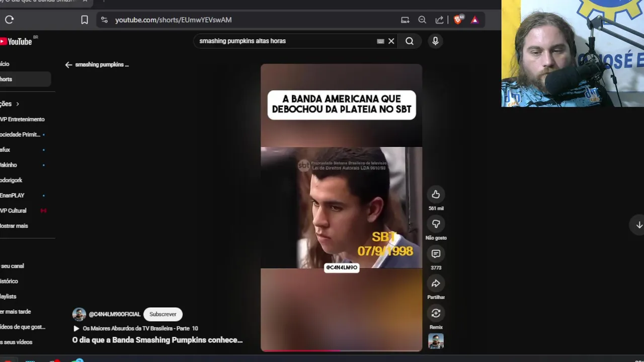Image resolution: width=644 pixels, height=362 pixels.
Task: Open comments with 3773 count icon
Action: [436, 254]
